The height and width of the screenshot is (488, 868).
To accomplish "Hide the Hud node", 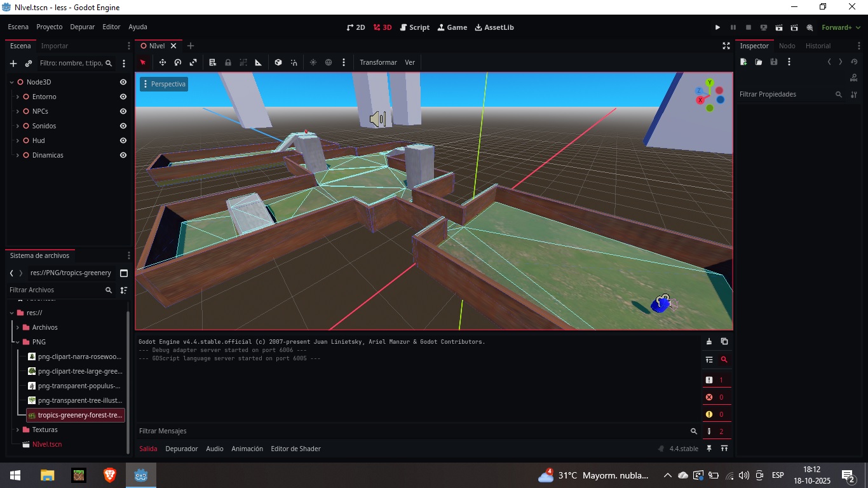I will pyautogui.click(x=123, y=140).
